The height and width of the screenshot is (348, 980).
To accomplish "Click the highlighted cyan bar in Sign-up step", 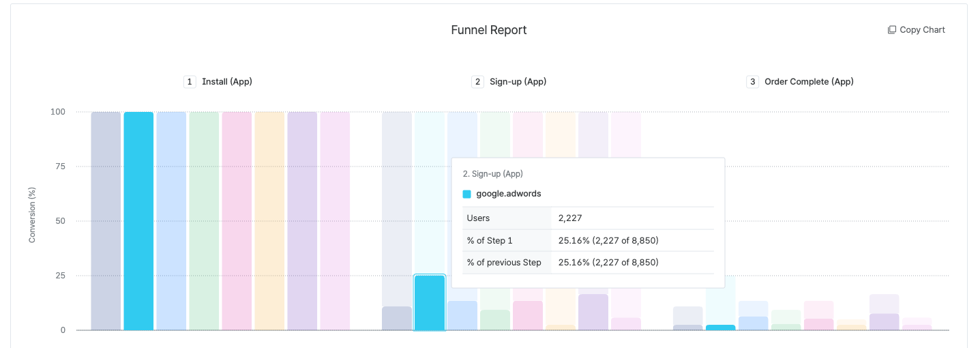I will pos(430,302).
